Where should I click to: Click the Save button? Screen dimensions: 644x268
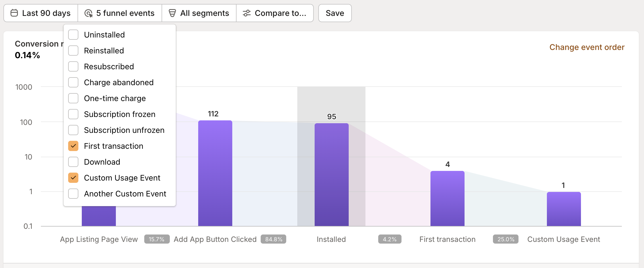[x=335, y=13]
